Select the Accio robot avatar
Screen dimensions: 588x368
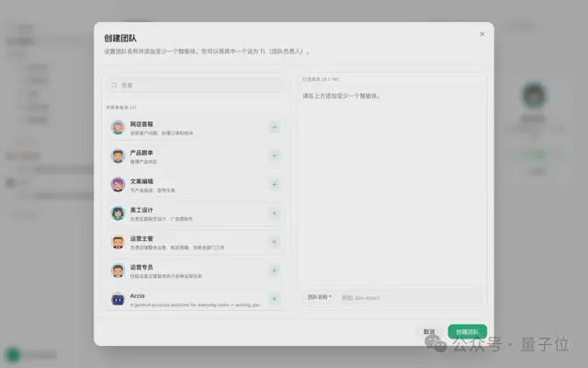pyautogui.click(x=118, y=299)
